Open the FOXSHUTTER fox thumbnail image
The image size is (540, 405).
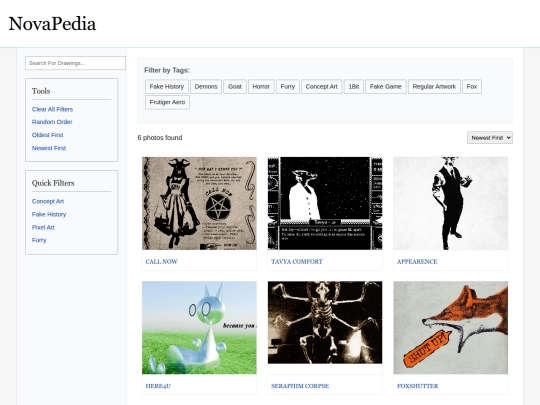(x=450, y=328)
